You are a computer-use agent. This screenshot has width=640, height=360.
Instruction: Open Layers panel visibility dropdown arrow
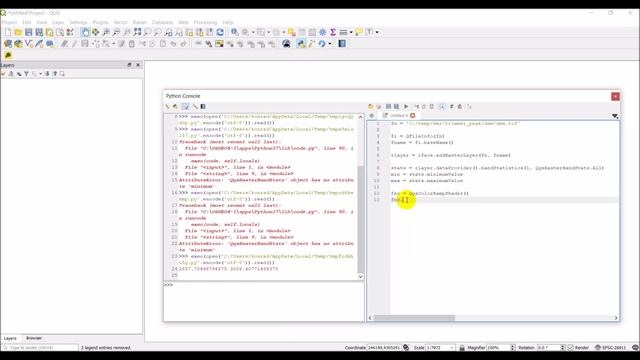coord(40,74)
